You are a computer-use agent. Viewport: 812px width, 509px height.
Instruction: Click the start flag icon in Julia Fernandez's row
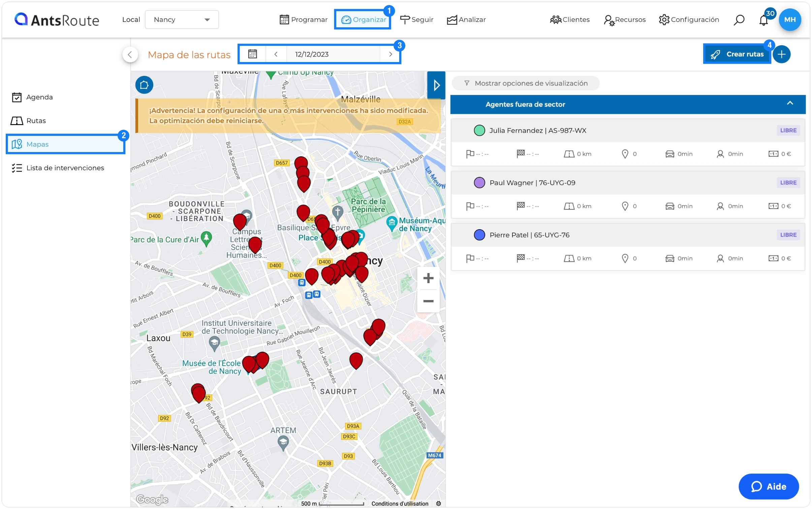tap(470, 154)
